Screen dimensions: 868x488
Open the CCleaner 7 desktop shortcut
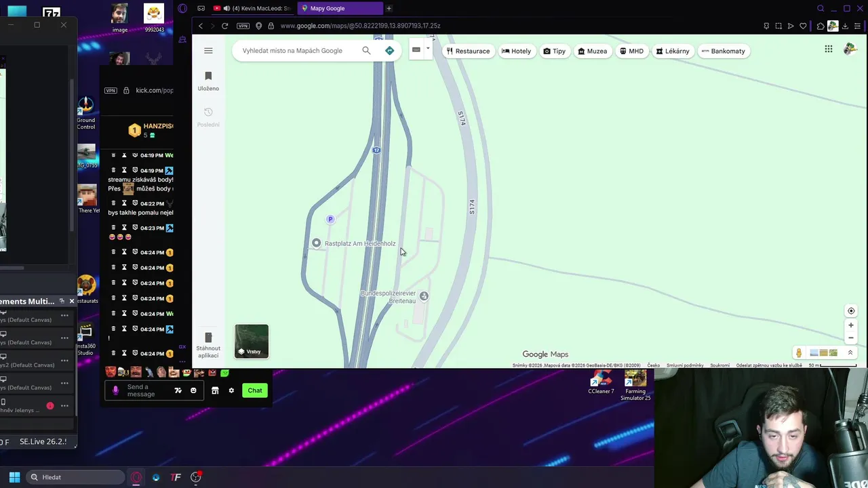[601, 382]
